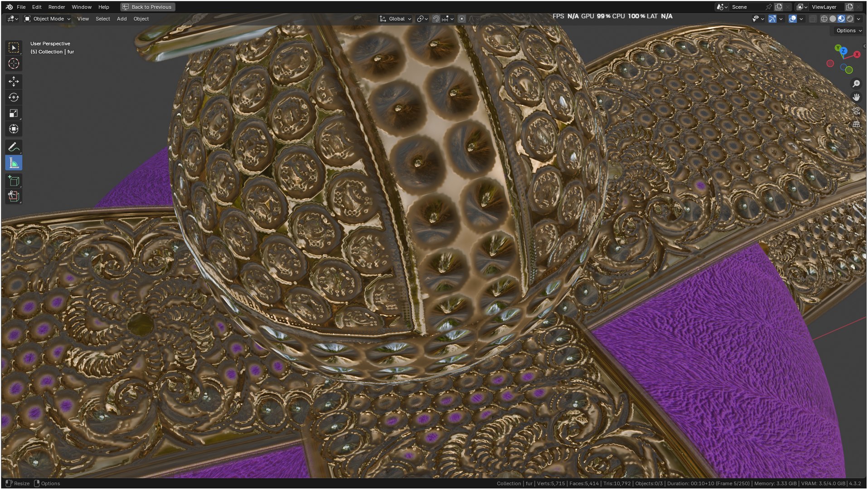Open the scene browse dropdown

[722, 7]
